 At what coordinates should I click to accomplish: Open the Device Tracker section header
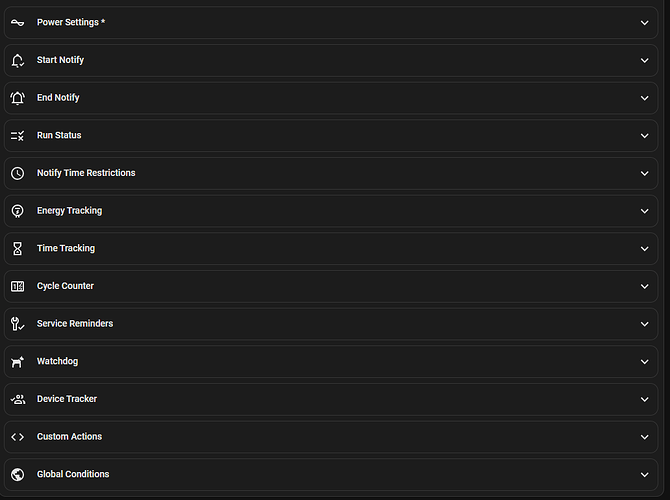67,399
